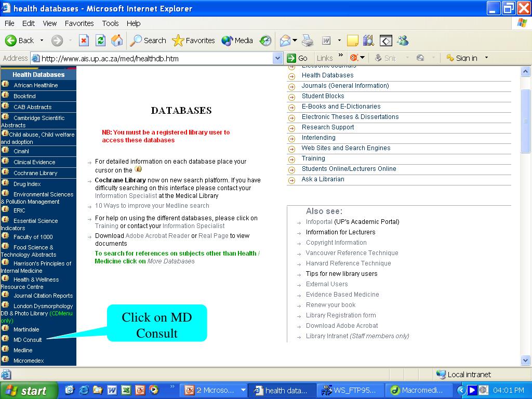Open the Microsoft PowerPoint taskbar group dropdown
This screenshot has width=532, height=399.
[x=243, y=390]
